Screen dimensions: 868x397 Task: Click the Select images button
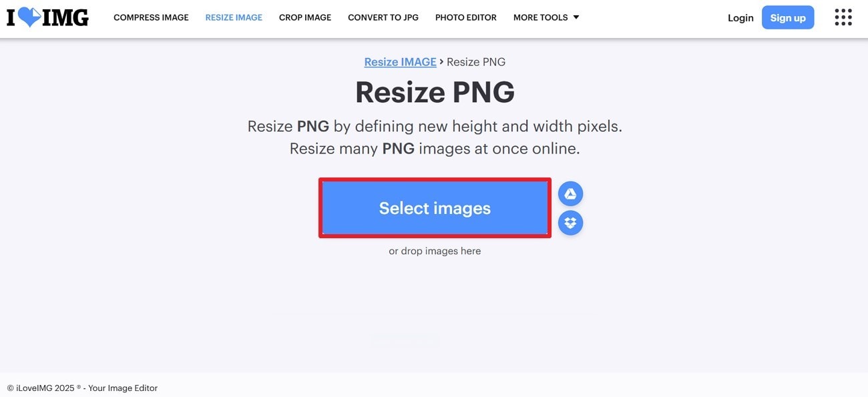click(x=435, y=208)
